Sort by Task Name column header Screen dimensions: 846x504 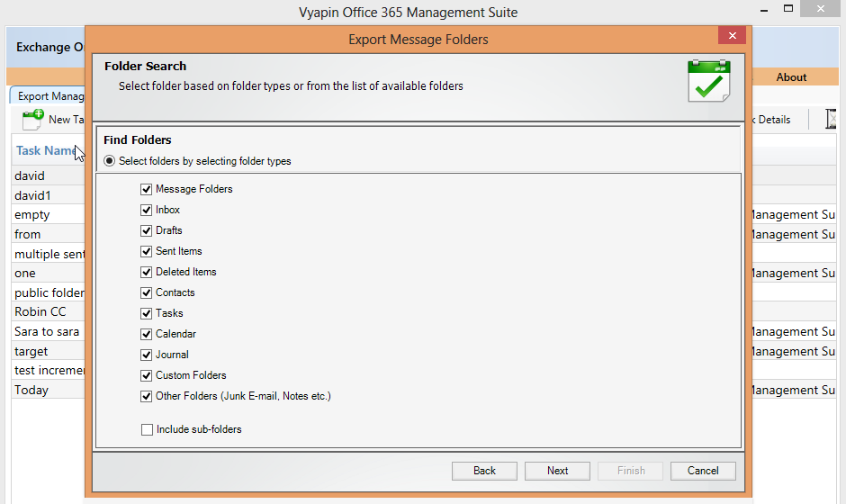[x=48, y=150]
